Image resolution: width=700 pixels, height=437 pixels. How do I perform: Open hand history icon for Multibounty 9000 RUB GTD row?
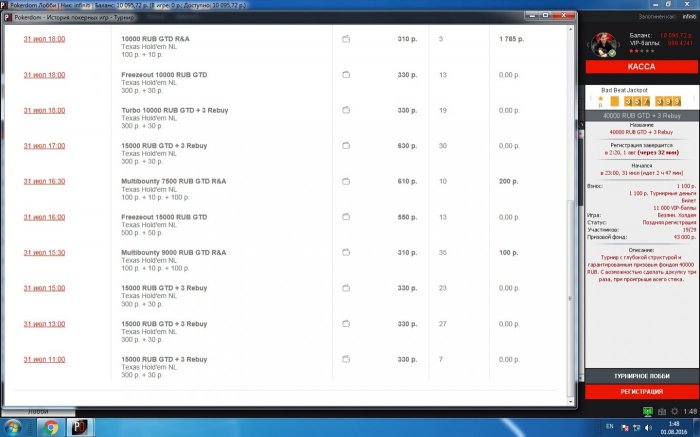346,252
